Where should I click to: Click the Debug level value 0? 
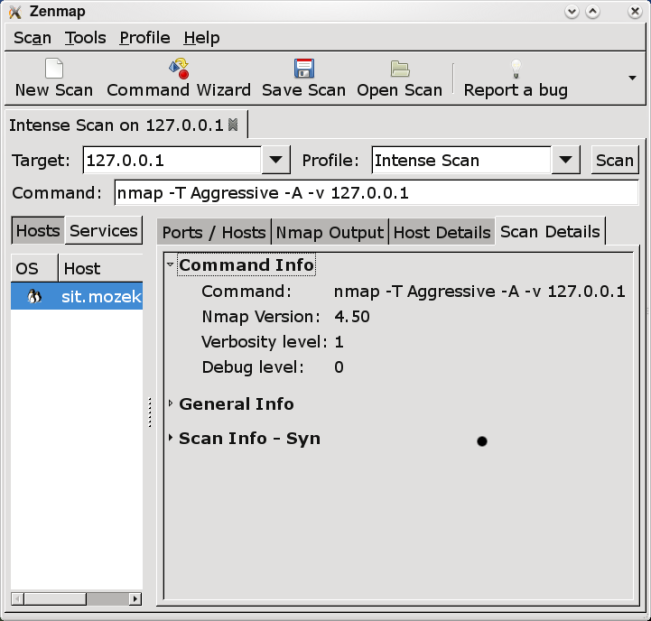[x=339, y=367]
